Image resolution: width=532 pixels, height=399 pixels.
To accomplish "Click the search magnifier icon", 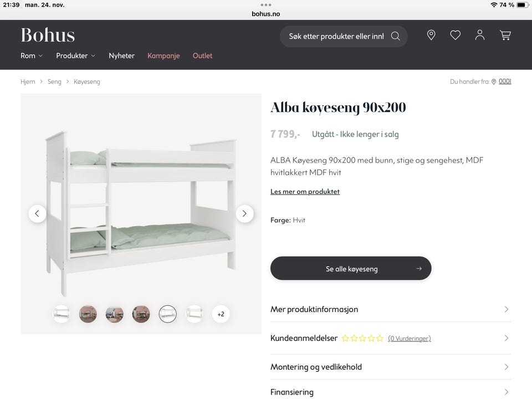I will point(395,35).
